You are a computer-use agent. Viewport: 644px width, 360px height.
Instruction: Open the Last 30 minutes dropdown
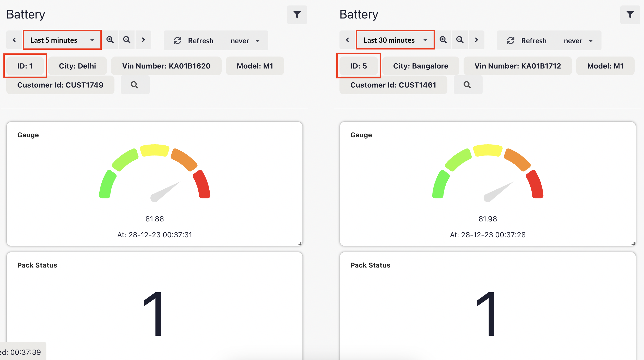click(x=395, y=40)
